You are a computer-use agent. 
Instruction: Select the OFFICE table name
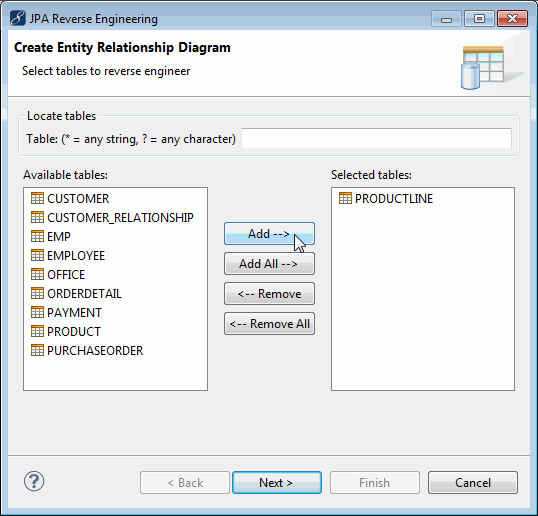[x=66, y=275]
